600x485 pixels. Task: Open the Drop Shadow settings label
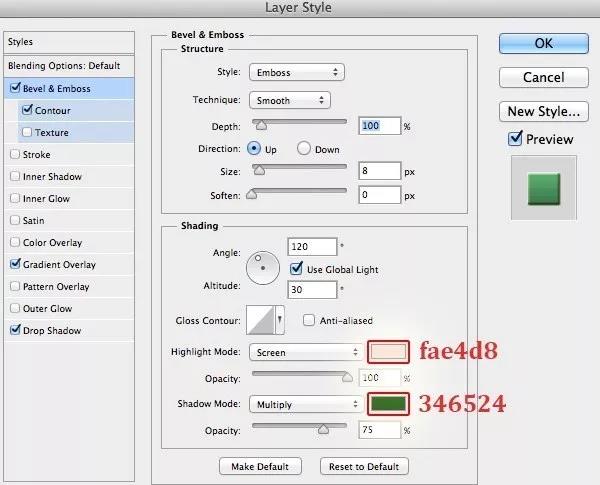click(52, 330)
